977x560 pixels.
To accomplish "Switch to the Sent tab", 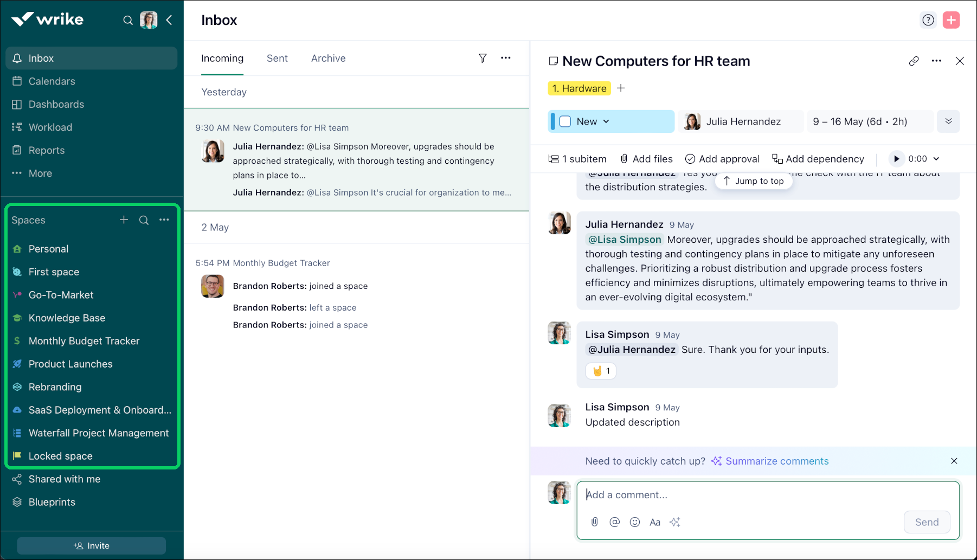I will [x=277, y=58].
